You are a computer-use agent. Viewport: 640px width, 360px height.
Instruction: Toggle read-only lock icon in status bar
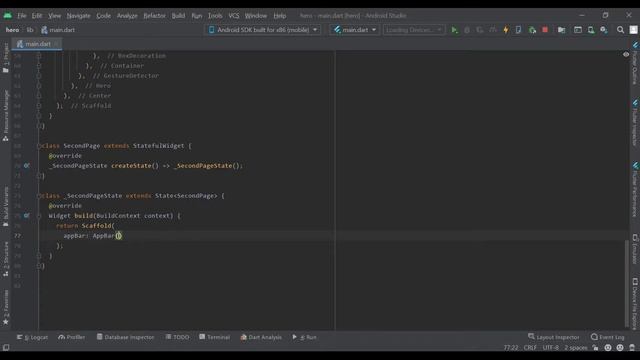(x=596, y=348)
